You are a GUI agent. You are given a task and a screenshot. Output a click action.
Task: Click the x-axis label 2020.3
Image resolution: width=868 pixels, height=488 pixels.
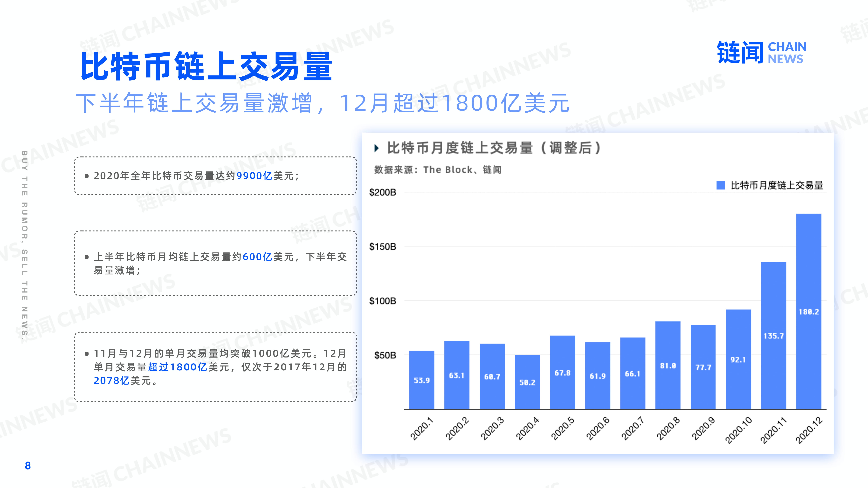pos(492,428)
